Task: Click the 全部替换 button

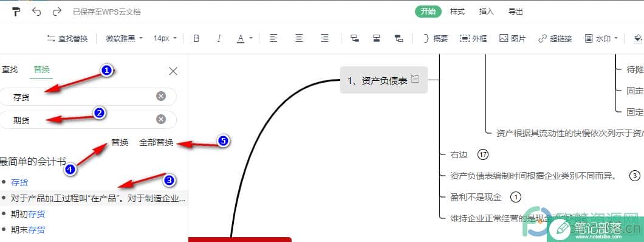Action: (x=156, y=142)
